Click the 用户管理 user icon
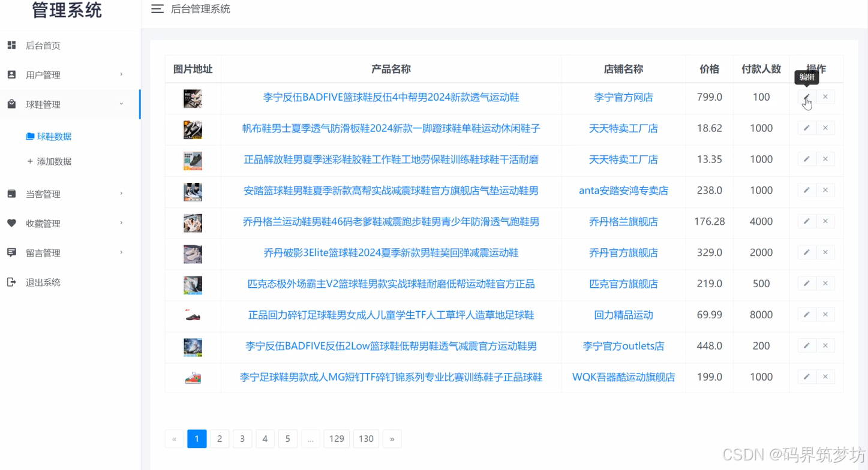This screenshot has width=868, height=470. click(x=11, y=75)
